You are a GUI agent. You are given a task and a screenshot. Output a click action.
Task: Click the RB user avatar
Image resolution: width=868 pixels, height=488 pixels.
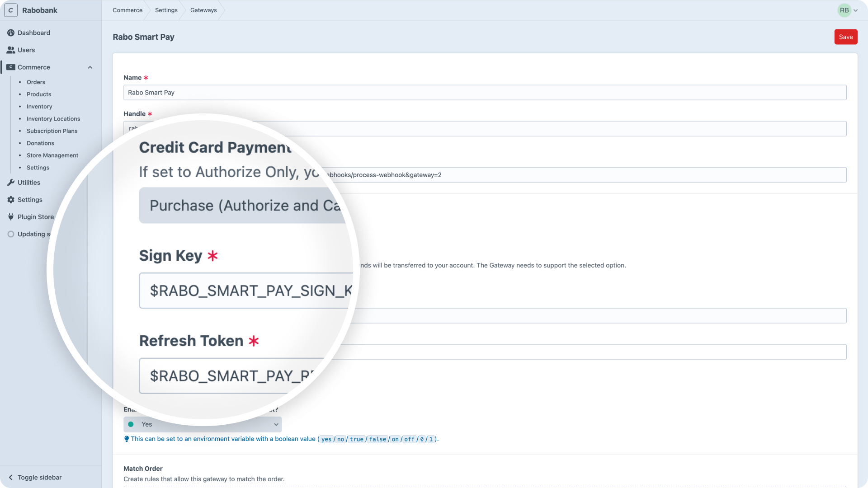pyautogui.click(x=844, y=10)
